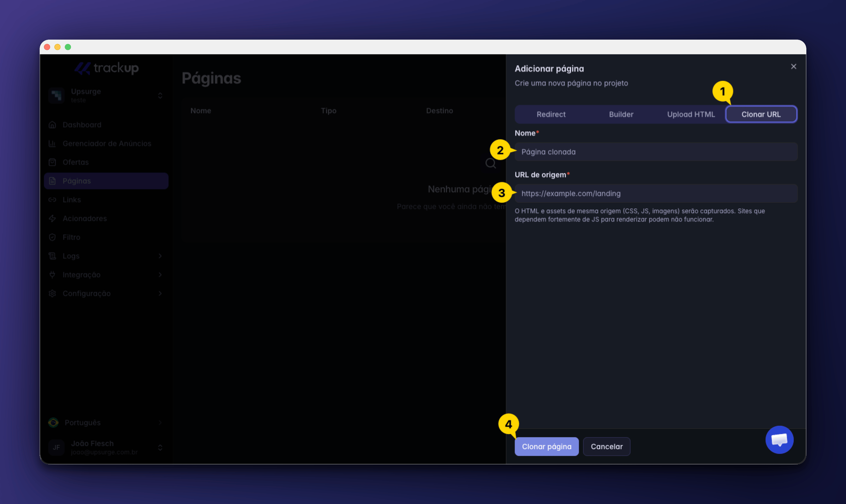The image size is (846, 504).
Task: Select the Clonar URL tab
Action: point(761,114)
